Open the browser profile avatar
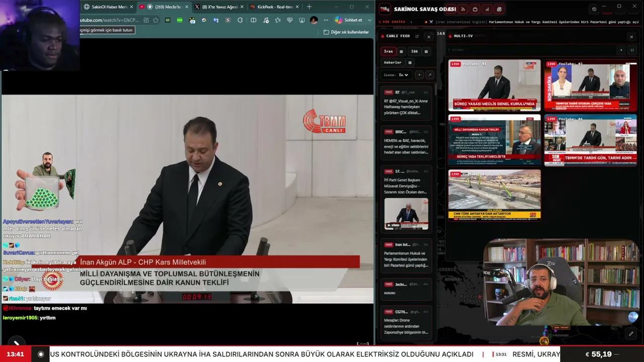Screen dimensions: 644x362 pos(314,20)
